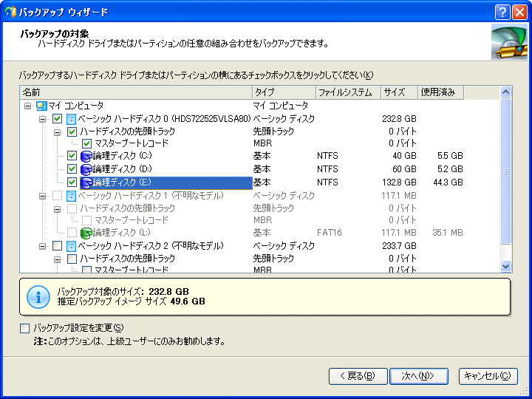Click the Logical Disk (E:) partition icon
The image size is (532, 399).
point(86,183)
